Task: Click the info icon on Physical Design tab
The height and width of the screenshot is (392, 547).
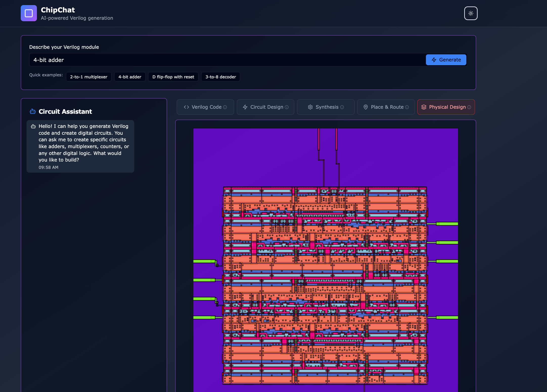Action: pyautogui.click(x=469, y=107)
